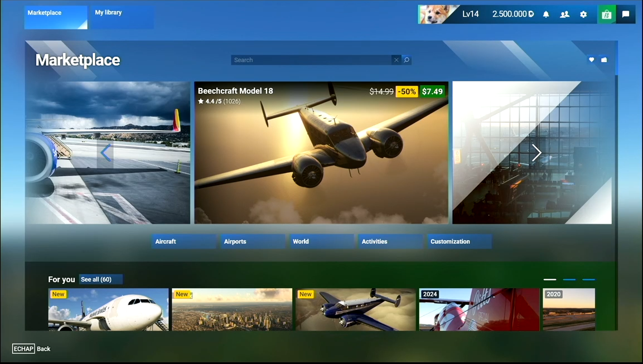Open the New blue twin-engine plane thumbnail

point(356,309)
